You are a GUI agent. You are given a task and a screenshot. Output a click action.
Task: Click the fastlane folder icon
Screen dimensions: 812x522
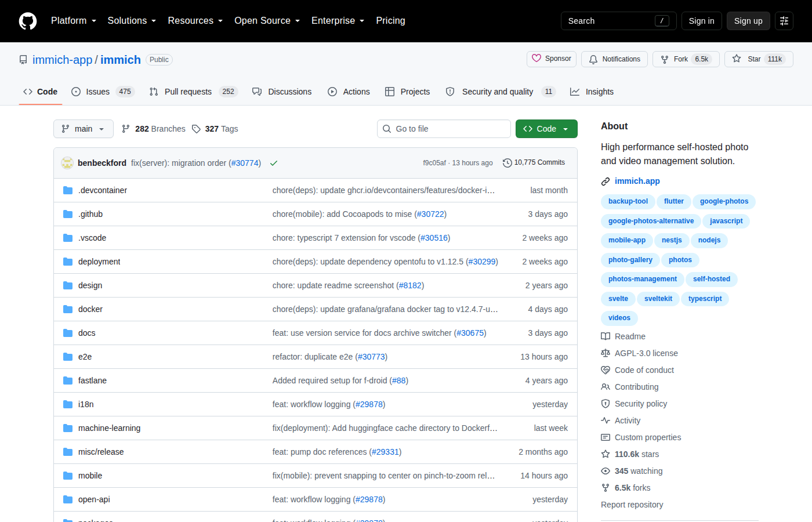pyautogui.click(x=68, y=380)
